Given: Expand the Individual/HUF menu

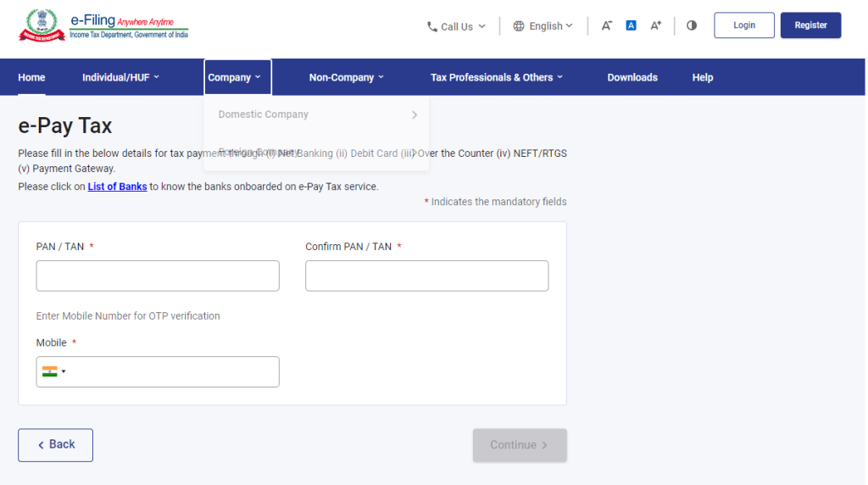Looking at the screenshot, I should (120, 77).
